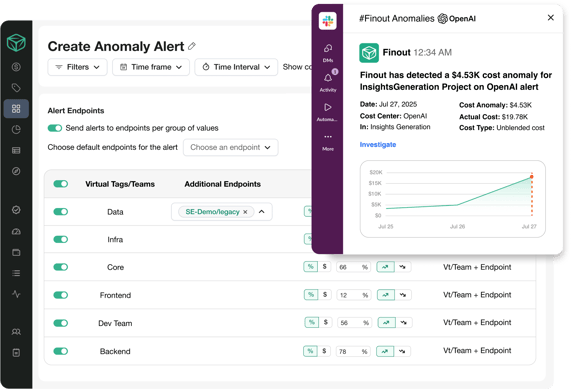Click the #Finout Anomalies channel title
Screen dimensions: 571x389
(x=397, y=18)
